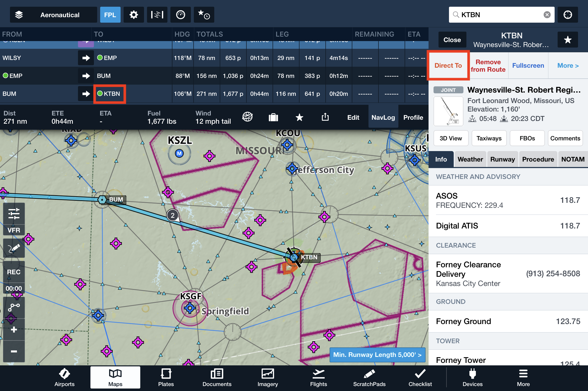Switch to the Info tab
Image resolution: width=588 pixels, height=391 pixels.
(441, 159)
